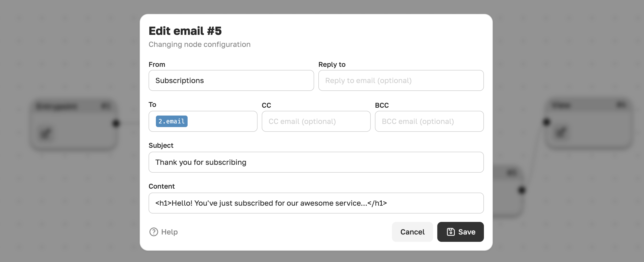Click the blurred left node header
644x262 pixels.
(73, 106)
